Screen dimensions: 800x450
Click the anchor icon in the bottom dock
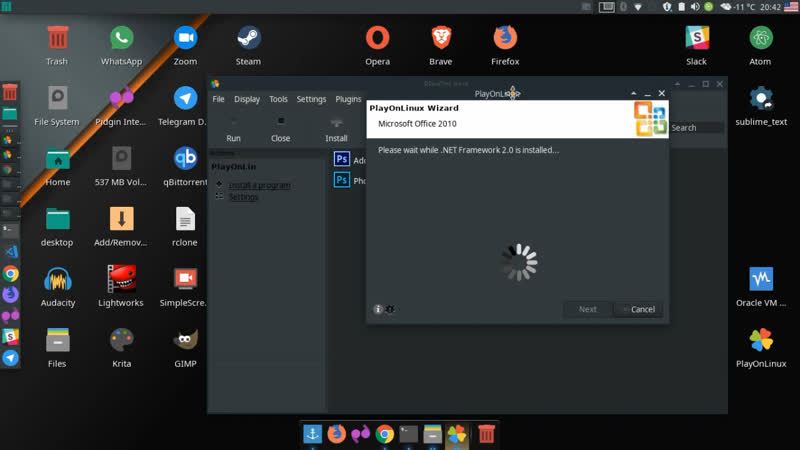click(313, 434)
